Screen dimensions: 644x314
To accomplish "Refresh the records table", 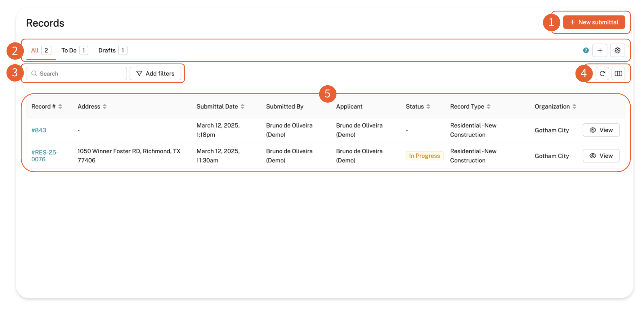I will pos(602,74).
